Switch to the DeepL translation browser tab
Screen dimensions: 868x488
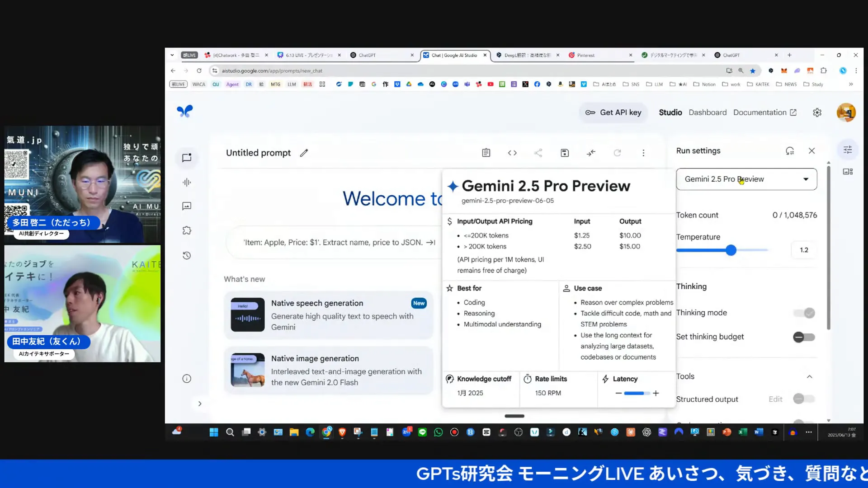click(x=527, y=55)
